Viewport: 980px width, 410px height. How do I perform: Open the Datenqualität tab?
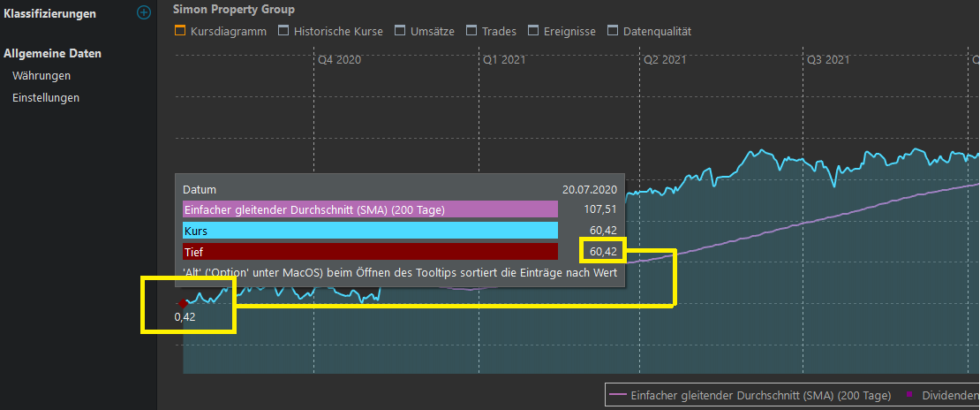[650, 31]
